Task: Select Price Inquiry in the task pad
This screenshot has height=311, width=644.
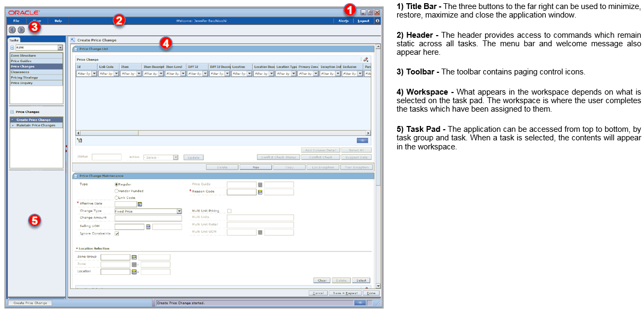Action: [x=21, y=83]
